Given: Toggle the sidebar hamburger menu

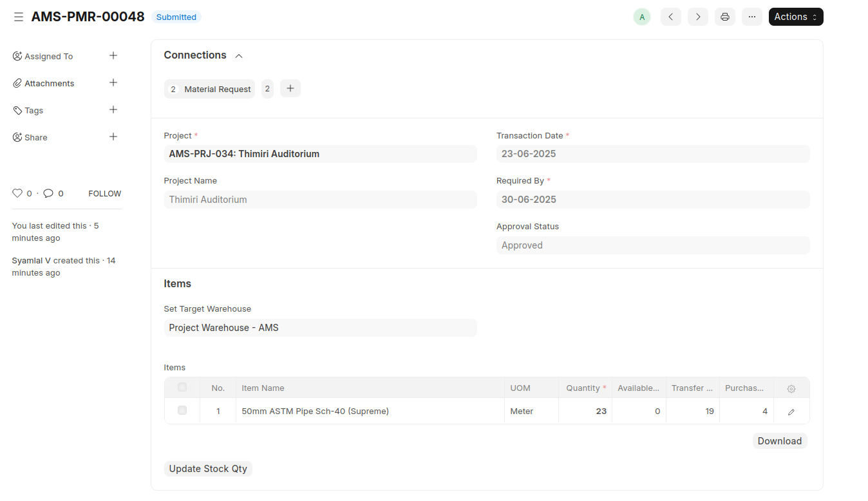Looking at the screenshot, I should coord(19,17).
